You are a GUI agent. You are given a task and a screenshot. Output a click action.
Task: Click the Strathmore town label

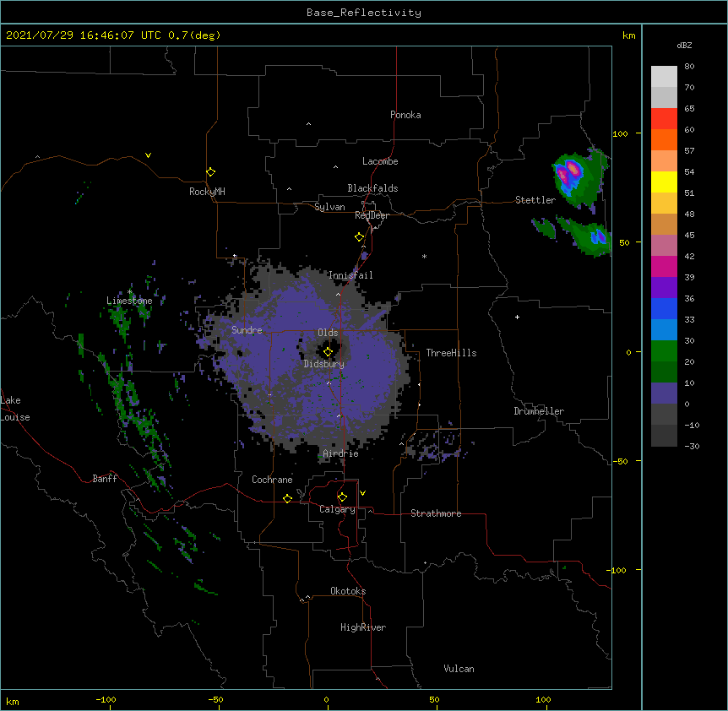[x=436, y=513]
